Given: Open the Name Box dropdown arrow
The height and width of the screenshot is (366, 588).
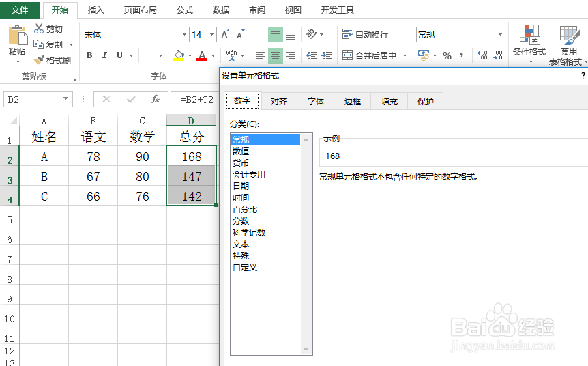Looking at the screenshot, I should click(x=65, y=99).
